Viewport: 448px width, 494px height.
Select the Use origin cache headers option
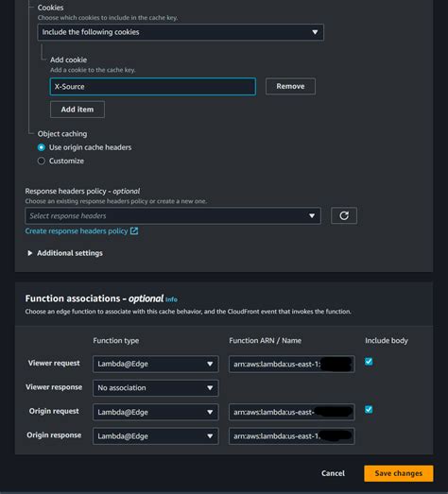pos(42,147)
